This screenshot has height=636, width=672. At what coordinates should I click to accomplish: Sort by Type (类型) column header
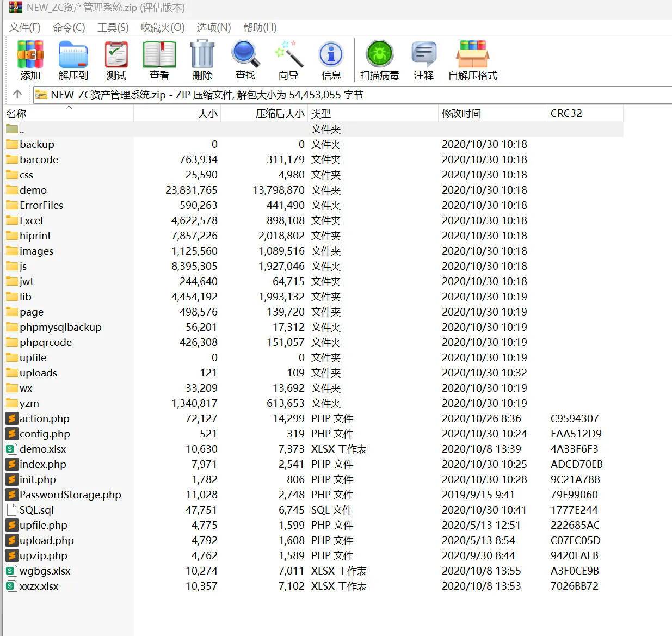pos(373,113)
